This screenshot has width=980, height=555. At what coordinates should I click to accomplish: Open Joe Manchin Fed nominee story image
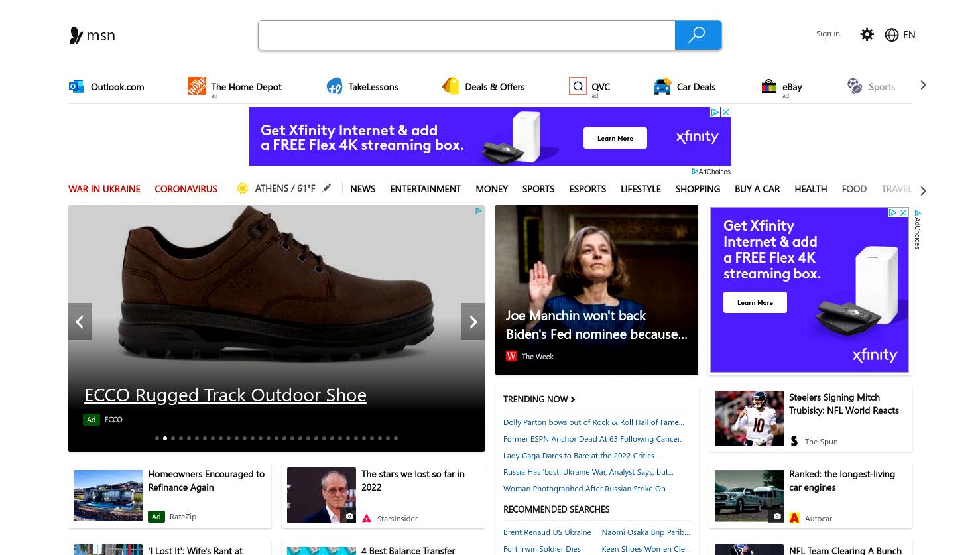pyautogui.click(x=597, y=290)
